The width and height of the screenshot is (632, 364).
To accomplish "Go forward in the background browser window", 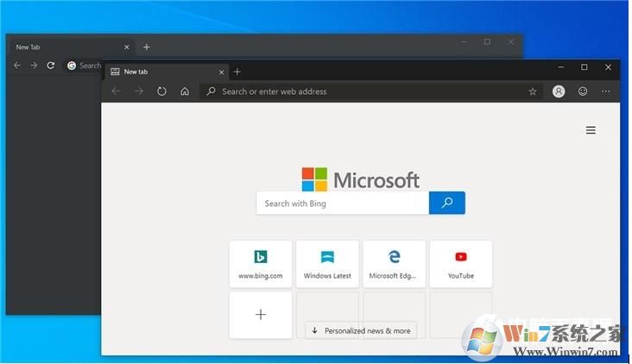I will coord(34,66).
